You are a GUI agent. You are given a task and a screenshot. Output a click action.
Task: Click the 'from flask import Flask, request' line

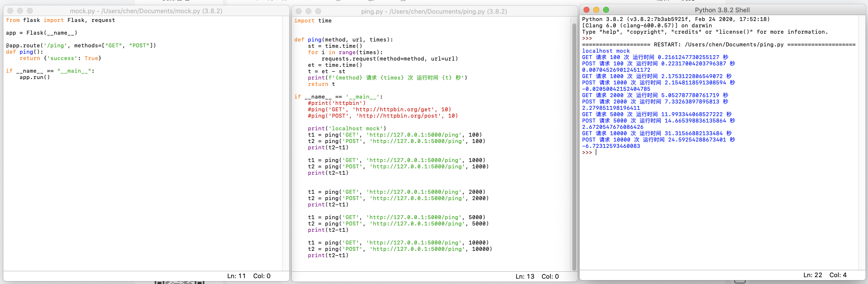click(61, 20)
